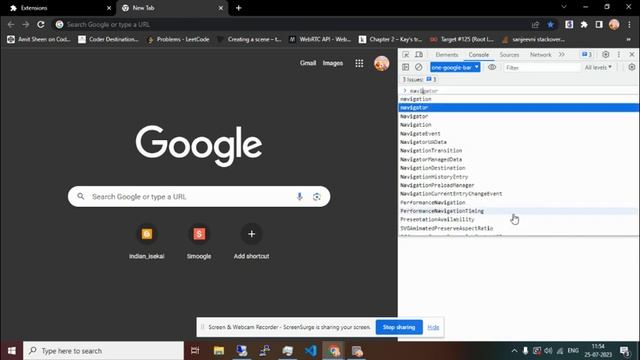Switch to the Sources tab
Image resolution: width=640 pixels, height=360 pixels.
point(509,54)
